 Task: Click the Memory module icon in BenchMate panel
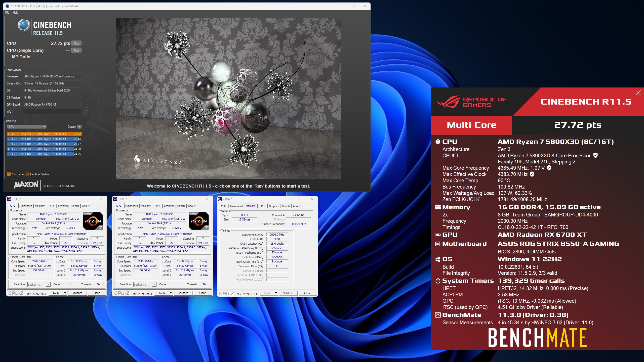pos(438,207)
